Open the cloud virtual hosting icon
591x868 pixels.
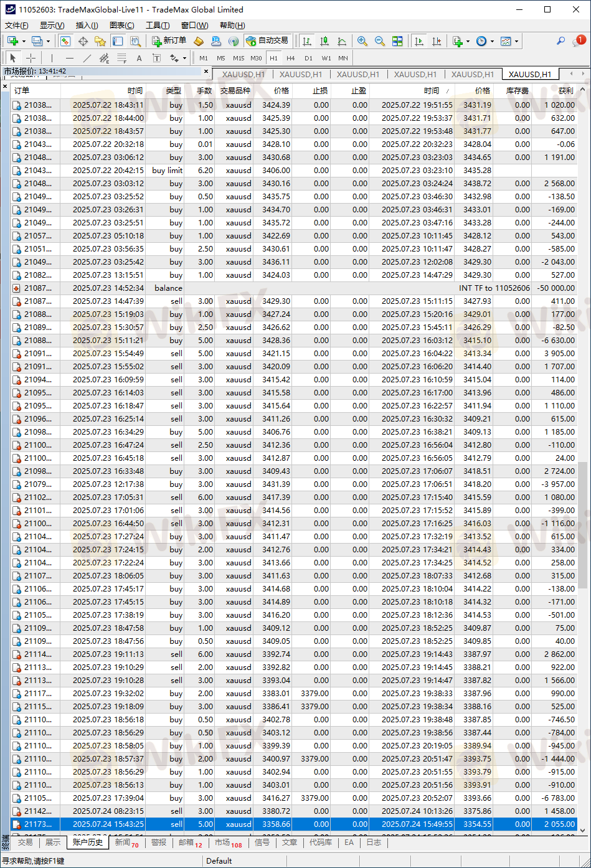(216, 41)
